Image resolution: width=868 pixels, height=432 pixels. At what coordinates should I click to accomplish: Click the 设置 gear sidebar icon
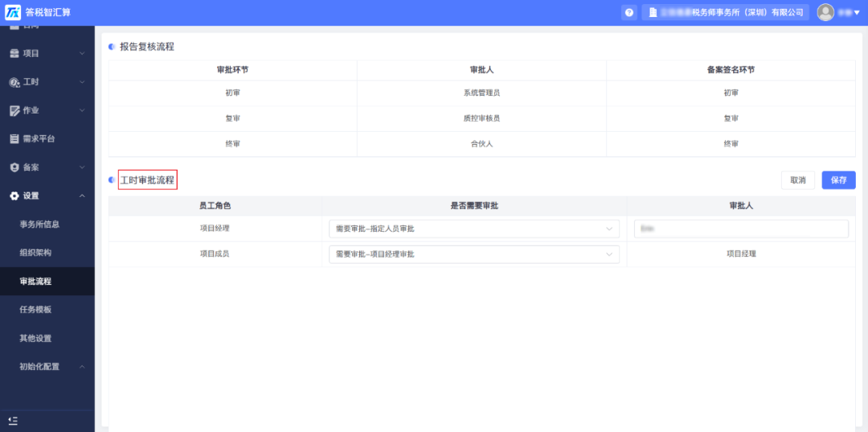pos(15,196)
